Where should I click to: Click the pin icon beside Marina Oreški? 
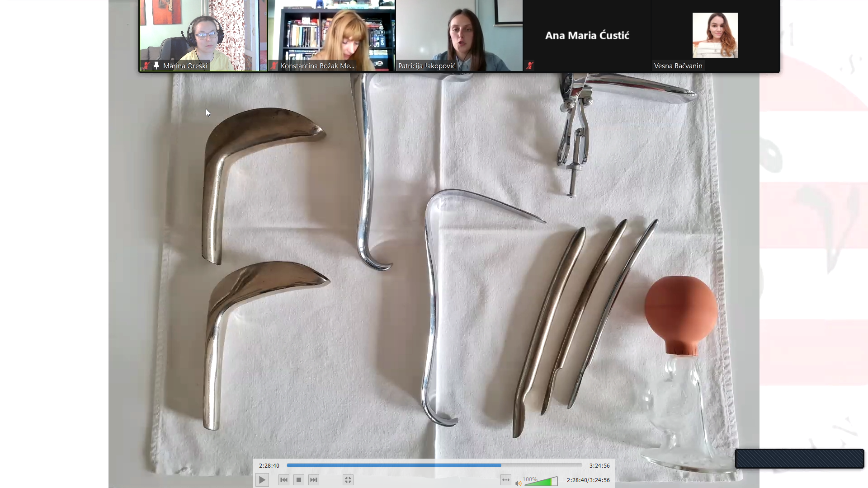point(156,66)
